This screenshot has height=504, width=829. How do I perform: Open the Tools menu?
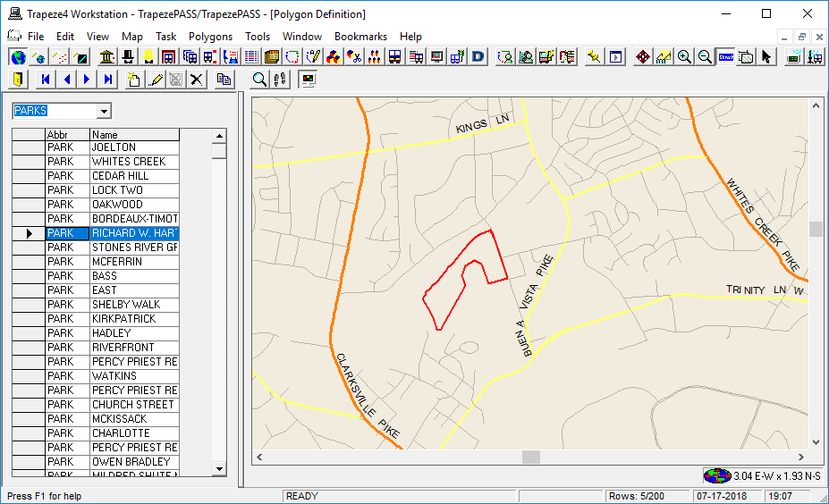point(258,37)
